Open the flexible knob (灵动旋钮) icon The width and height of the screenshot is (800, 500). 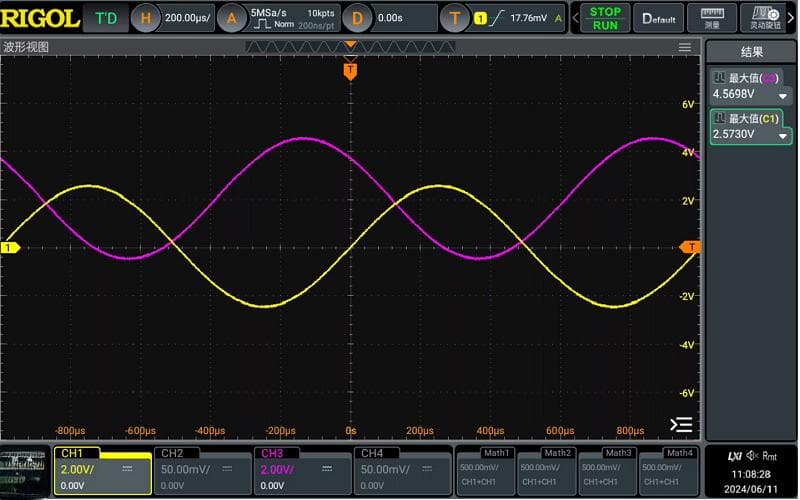(x=764, y=18)
